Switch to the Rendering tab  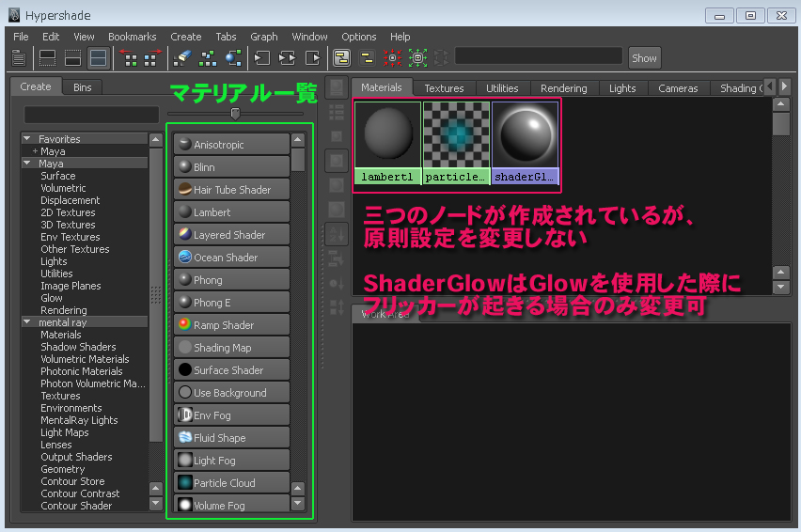coord(564,88)
